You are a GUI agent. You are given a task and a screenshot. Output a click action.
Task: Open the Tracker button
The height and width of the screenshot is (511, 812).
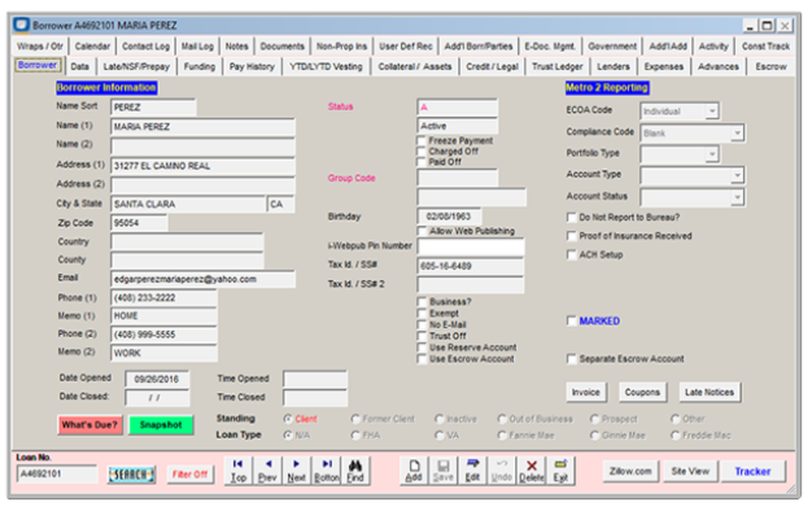coord(753,471)
